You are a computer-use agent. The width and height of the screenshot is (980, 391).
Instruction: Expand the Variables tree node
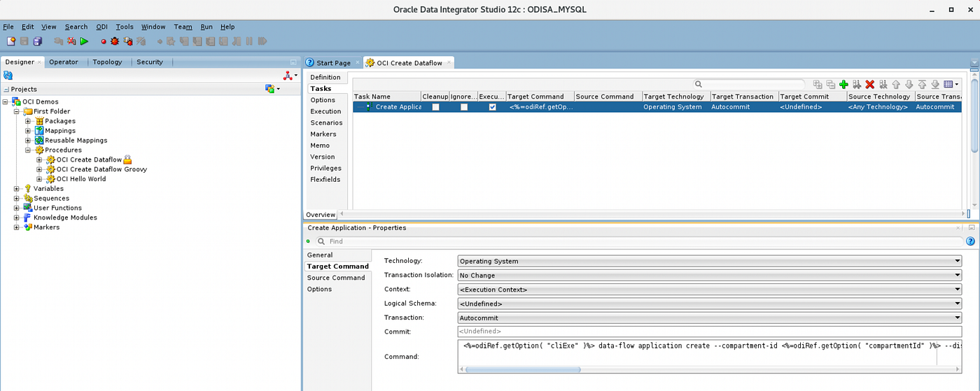pyautogui.click(x=17, y=189)
